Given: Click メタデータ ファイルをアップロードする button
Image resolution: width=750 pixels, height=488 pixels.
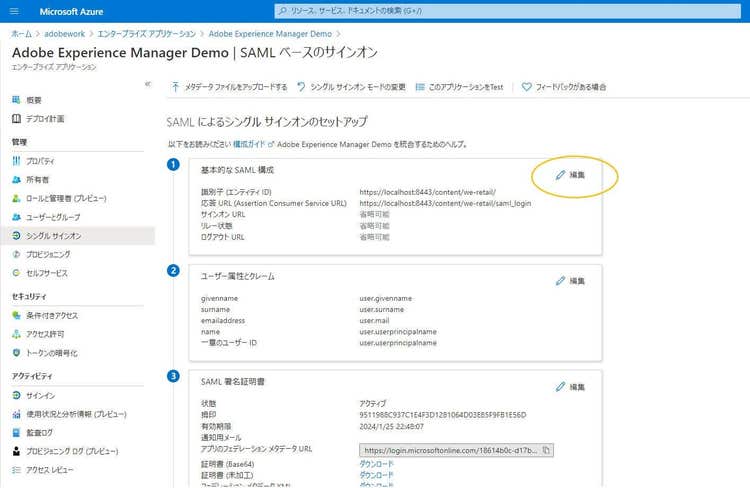Looking at the screenshot, I should [229, 87].
